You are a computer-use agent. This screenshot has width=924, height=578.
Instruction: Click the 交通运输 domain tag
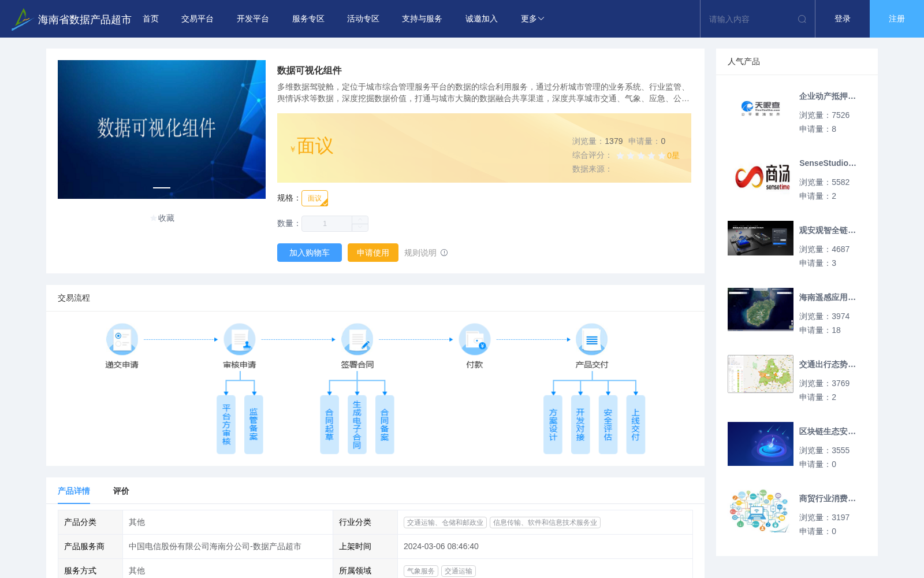tap(459, 571)
